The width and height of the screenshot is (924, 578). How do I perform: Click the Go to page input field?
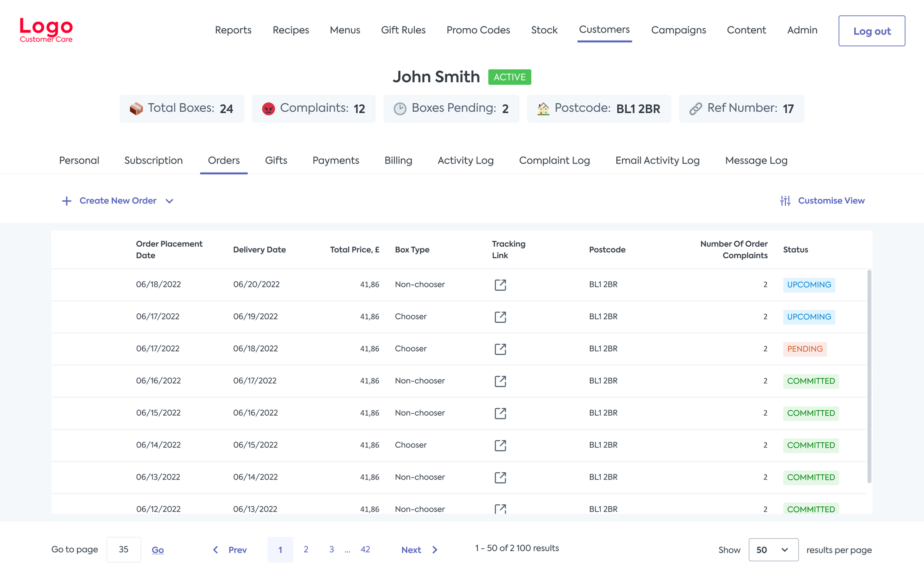coord(124,549)
